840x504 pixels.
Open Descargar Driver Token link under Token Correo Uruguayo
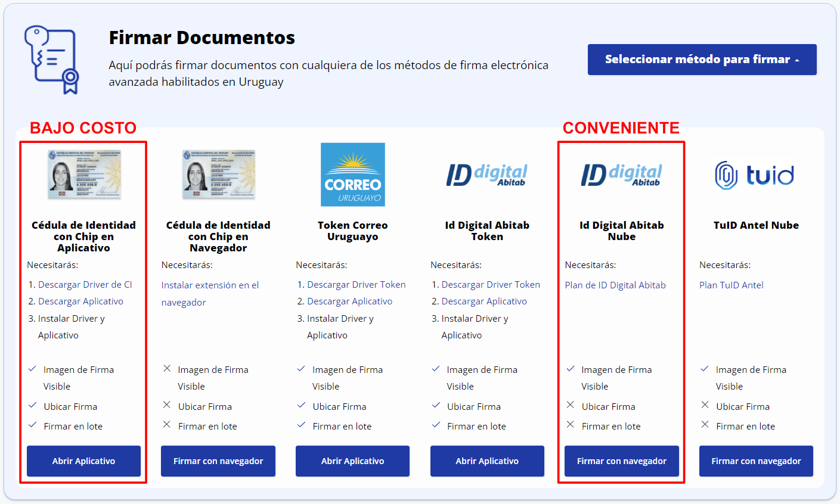357,285
